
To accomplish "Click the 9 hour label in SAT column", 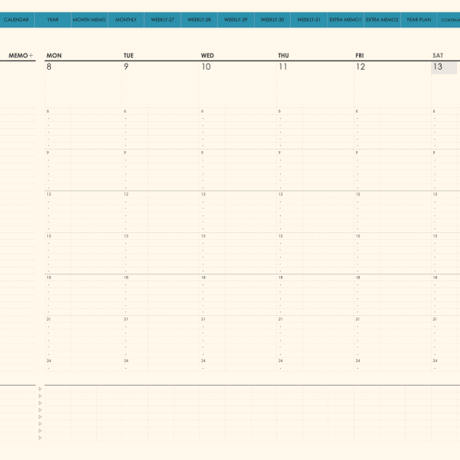I will (x=434, y=153).
